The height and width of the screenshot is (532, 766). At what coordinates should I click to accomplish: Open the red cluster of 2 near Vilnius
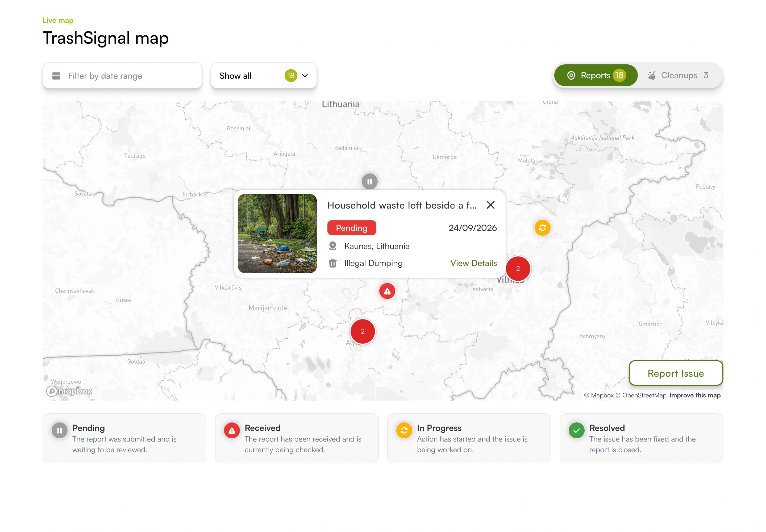coord(518,268)
